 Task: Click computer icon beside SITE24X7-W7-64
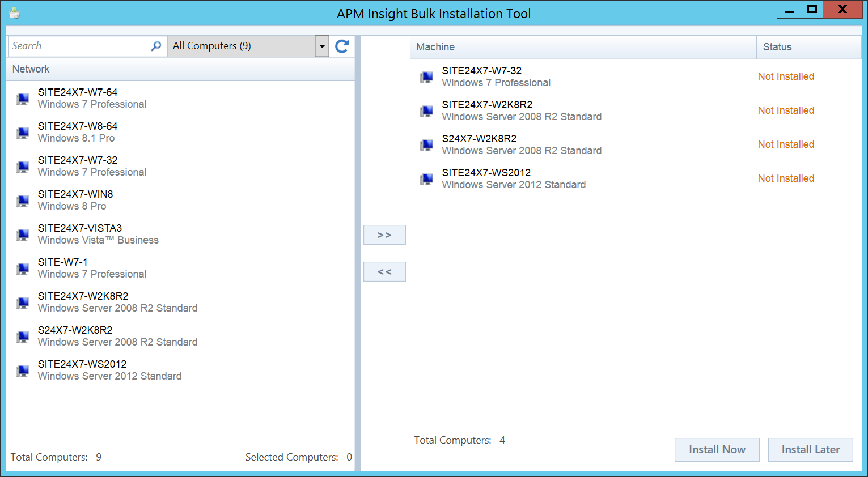coord(23,99)
